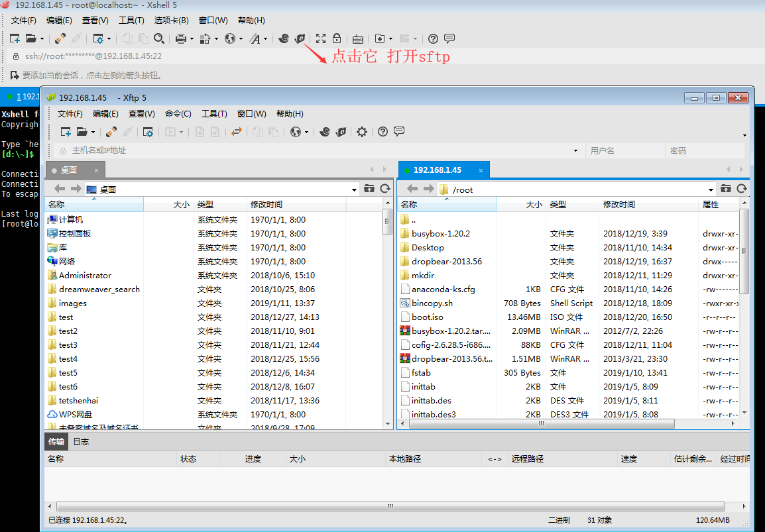Image resolution: width=765 pixels, height=532 pixels.
Task: Click the remote pane horizontal scrollbar
Action: 542,424
